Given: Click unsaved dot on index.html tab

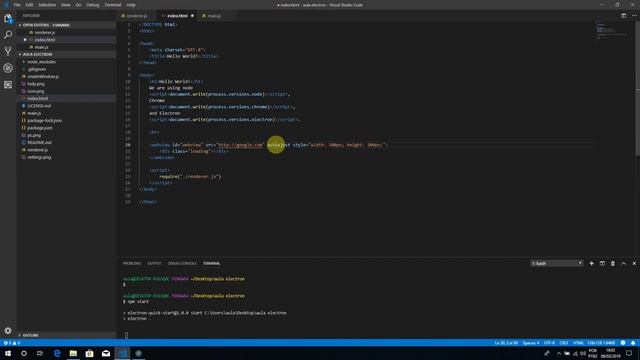Looking at the screenshot, I should [192, 16].
